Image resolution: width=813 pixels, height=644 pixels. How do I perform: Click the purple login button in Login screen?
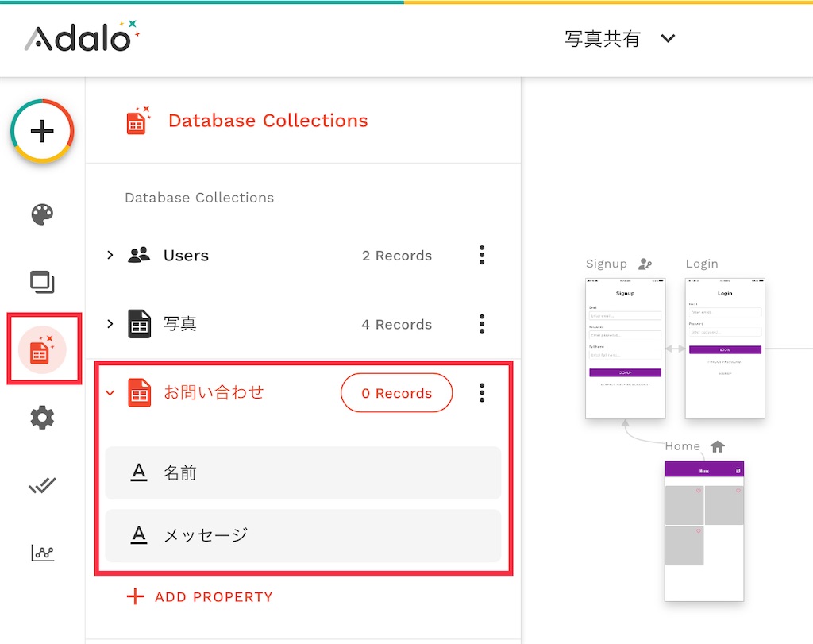(x=725, y=349)
